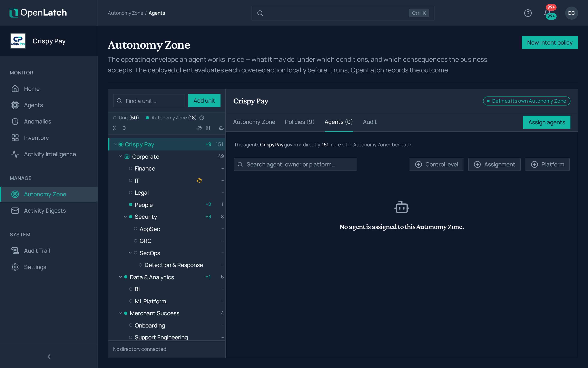Collapse the Crispy Pay root node

click(x=115, y=144)
